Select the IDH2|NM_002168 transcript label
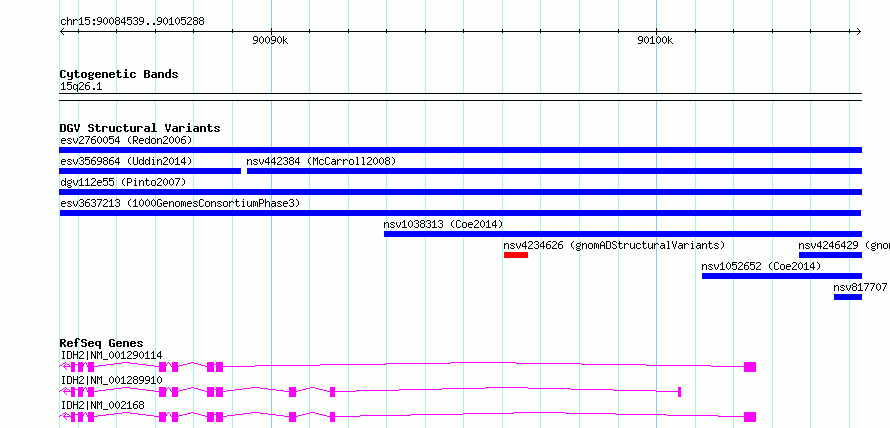 click(x=103, y=405)
